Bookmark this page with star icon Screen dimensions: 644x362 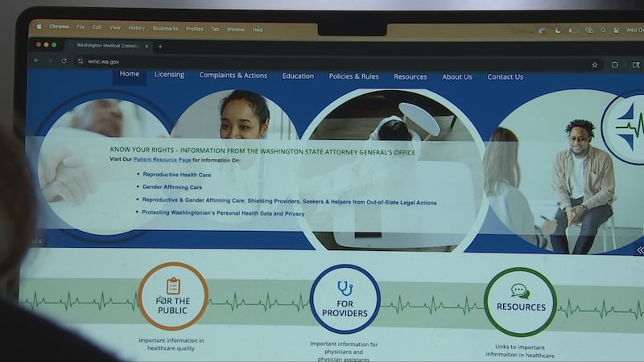point(594,65)
